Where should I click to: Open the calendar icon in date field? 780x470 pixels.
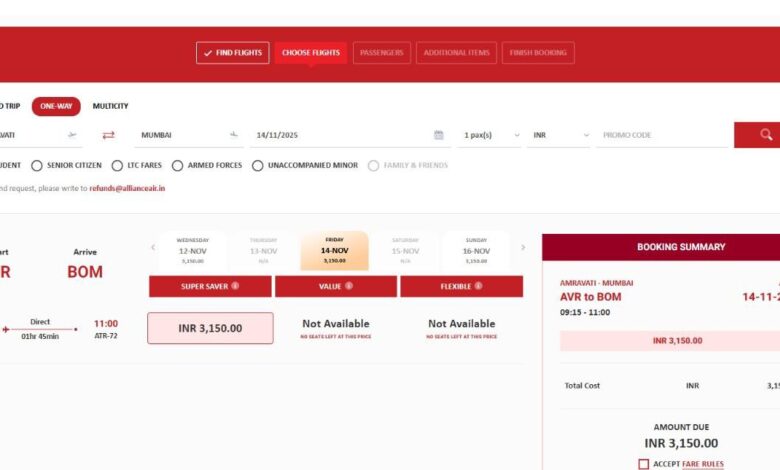pyautogui.click(x=438, y=135)
